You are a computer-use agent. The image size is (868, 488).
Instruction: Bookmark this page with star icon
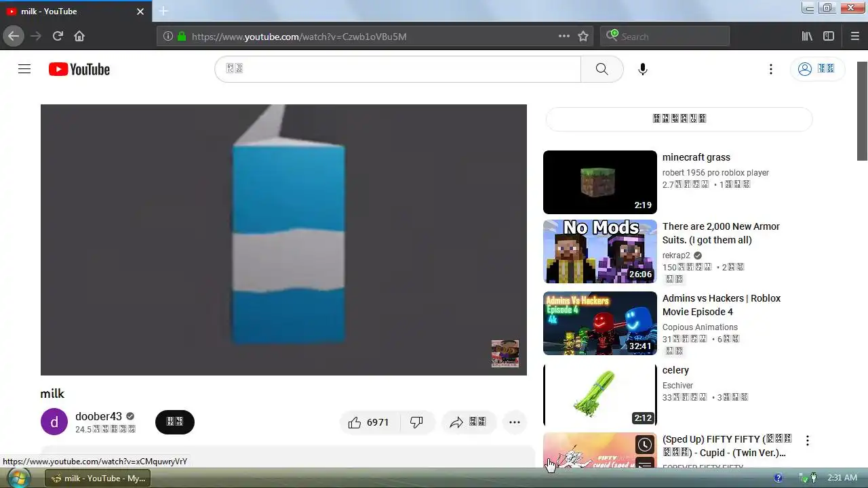(583, 36)
